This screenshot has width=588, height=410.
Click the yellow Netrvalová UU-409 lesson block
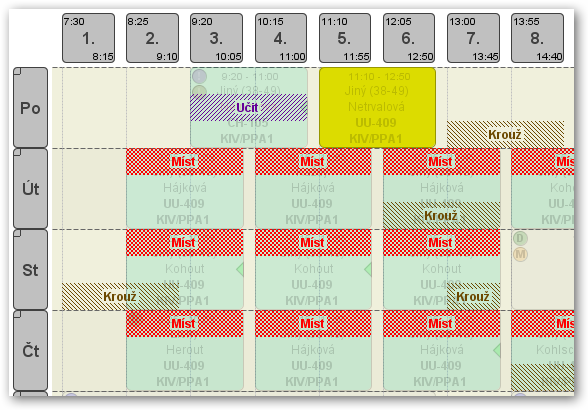pos(377,108)
